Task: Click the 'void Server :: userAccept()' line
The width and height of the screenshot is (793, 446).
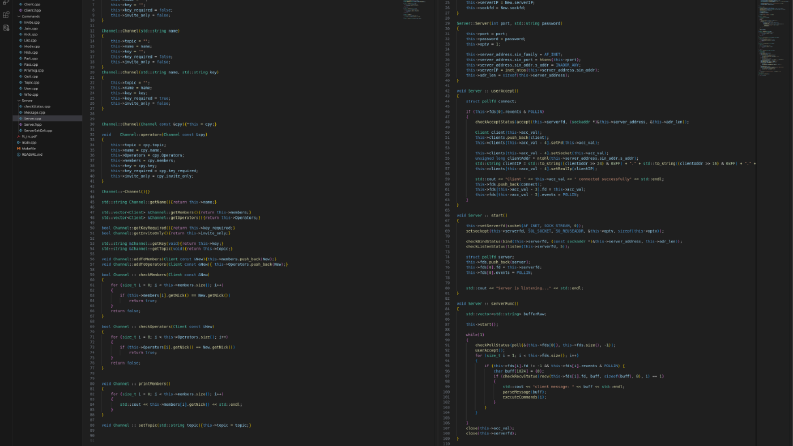Action: pyautogui.click(x=488, y=91)
